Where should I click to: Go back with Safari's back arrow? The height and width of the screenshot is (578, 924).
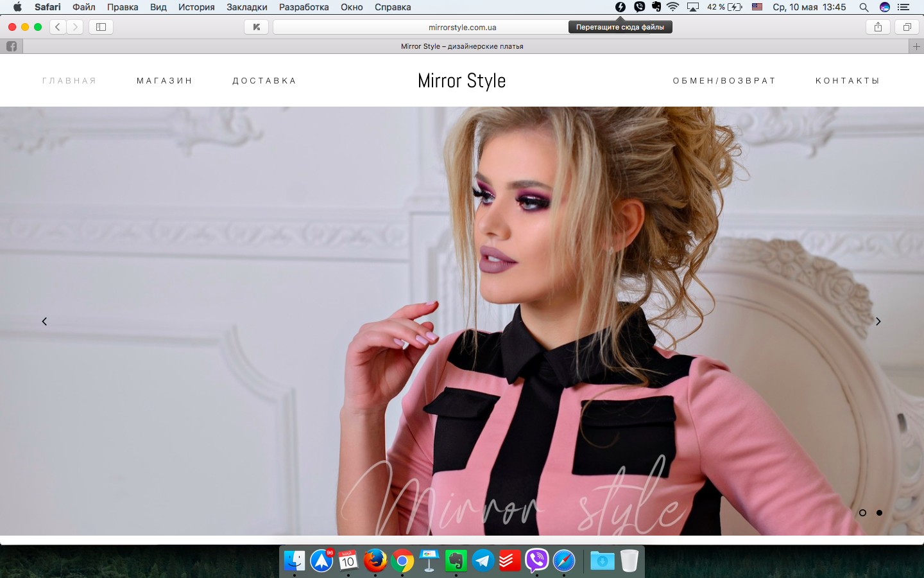tap(58, 27)
